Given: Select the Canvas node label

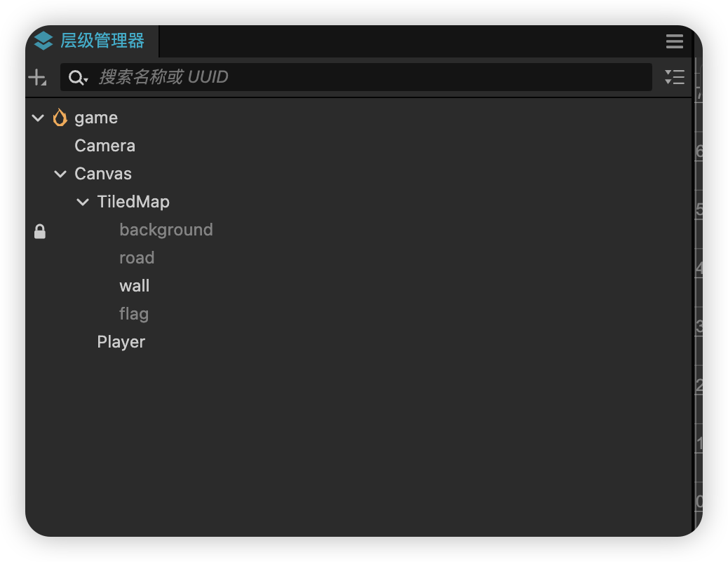Looking at the screenshot, I should (x=103, y=174).
